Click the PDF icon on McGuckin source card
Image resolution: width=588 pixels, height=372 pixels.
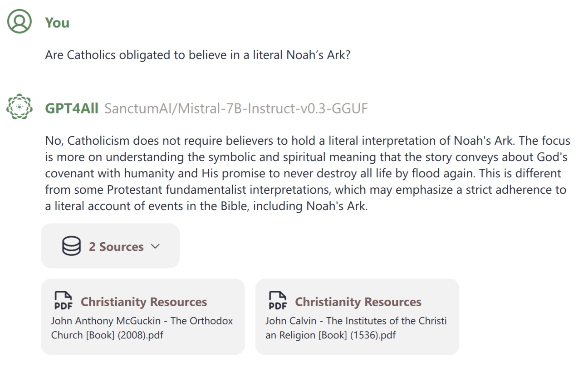pos(63,300)
